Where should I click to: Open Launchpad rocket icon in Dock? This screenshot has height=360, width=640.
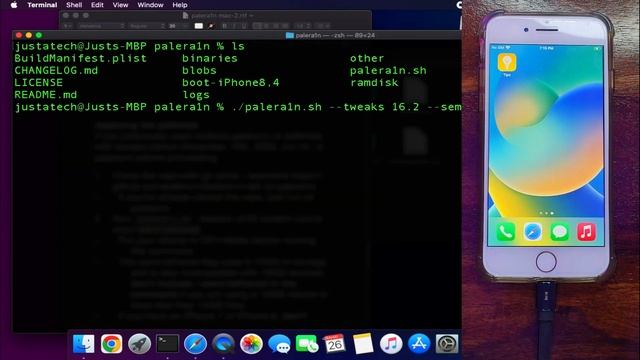point(140,344)
